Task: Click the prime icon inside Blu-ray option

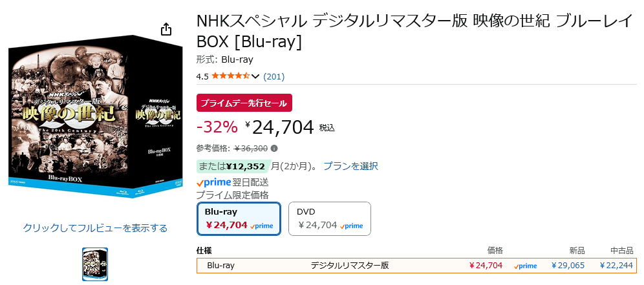Action: (x=261, y=226)
